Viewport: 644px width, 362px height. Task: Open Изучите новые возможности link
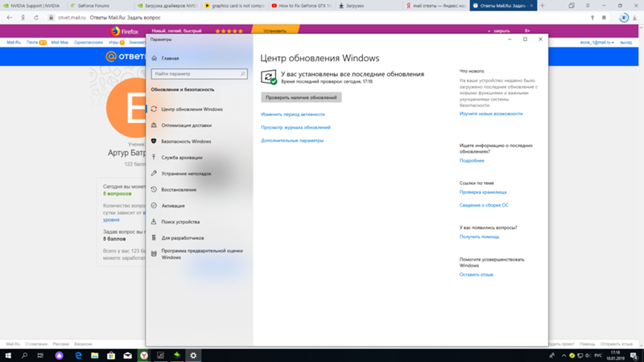click(x=491, y=113)
